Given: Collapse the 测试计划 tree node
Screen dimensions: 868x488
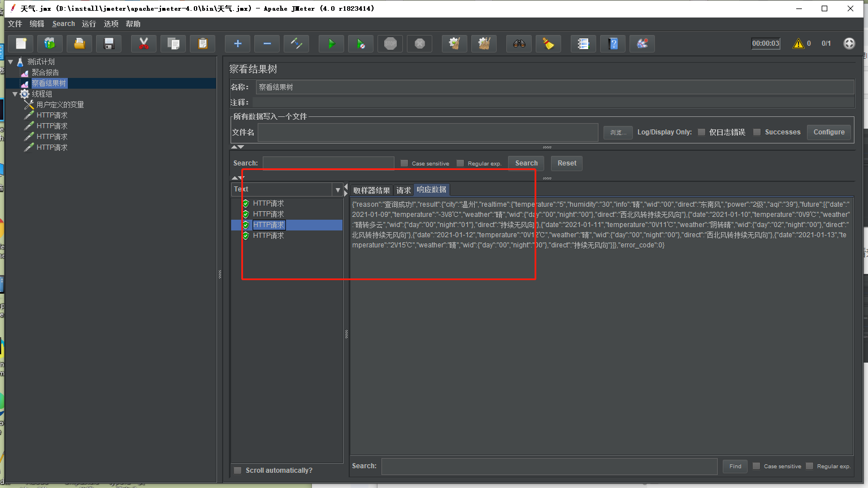Looking at the screenshot, I should point(11,62).
